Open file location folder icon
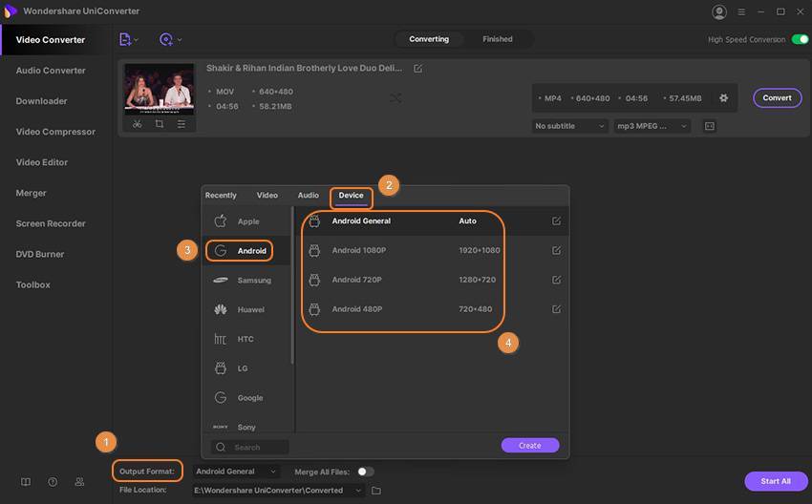 (x=376, y=491)
